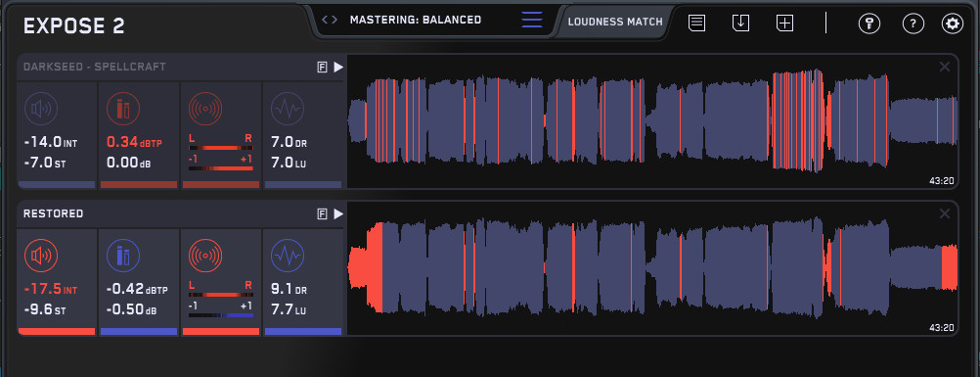
Task: Click the 9.1 DR value
Action: [290, 290]
